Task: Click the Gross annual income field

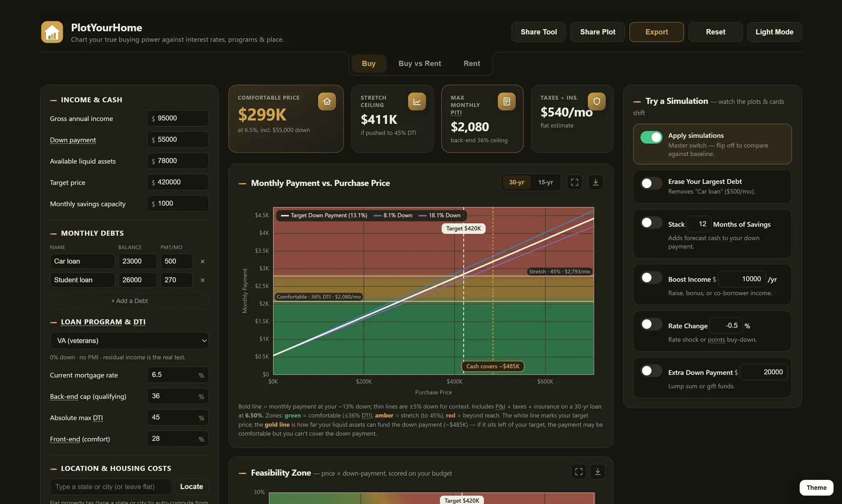Action: [178, 118]
